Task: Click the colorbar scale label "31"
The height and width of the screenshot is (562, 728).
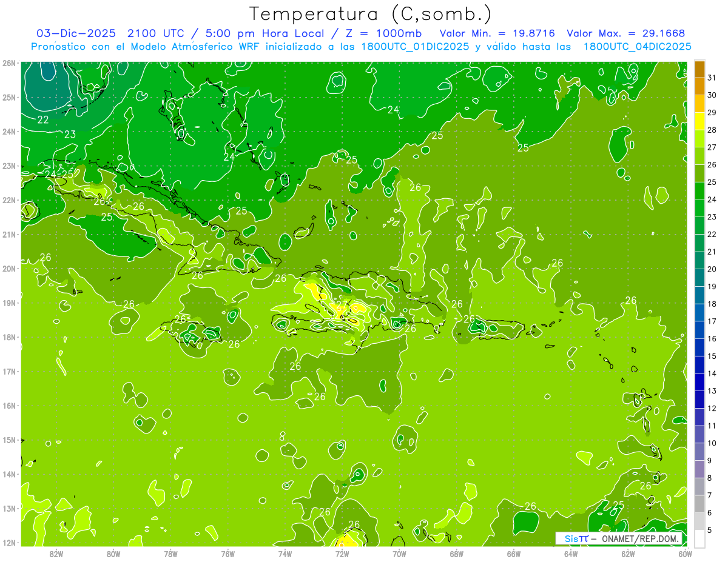Action: tap(712, 78)
